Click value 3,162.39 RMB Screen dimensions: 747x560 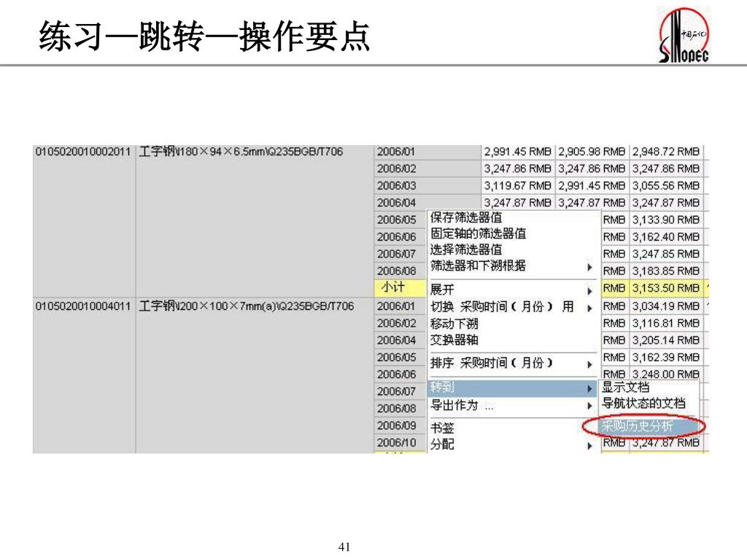(x=665, y=357)
